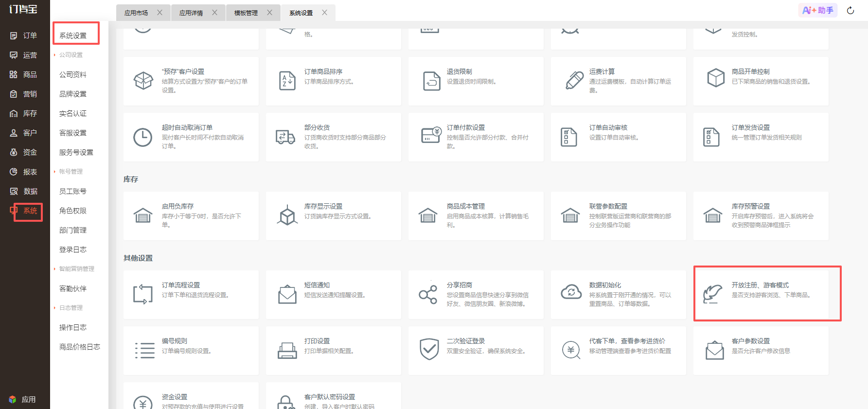Collapse the 帐号管理 menu group
868x409 pixels.
click(71, 172)
